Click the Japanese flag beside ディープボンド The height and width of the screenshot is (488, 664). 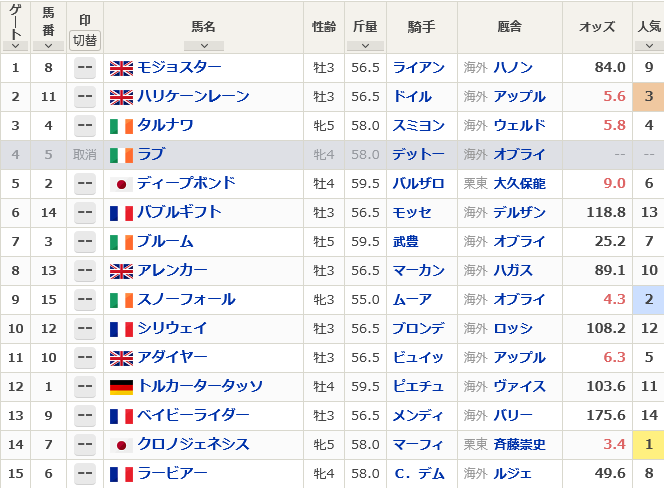121,184
